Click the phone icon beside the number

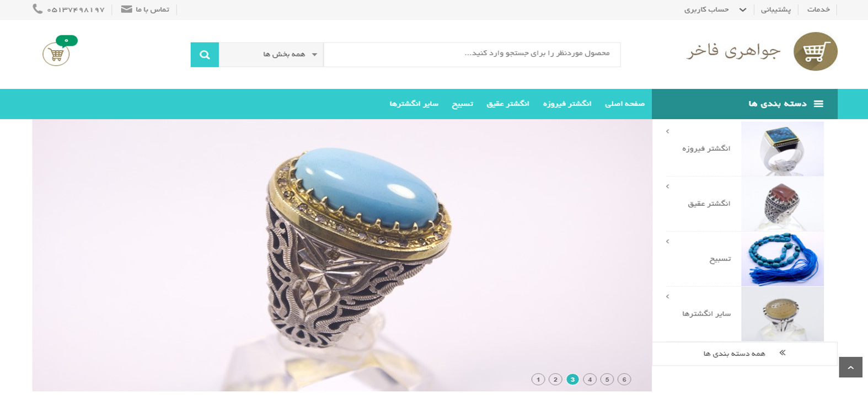37,9
